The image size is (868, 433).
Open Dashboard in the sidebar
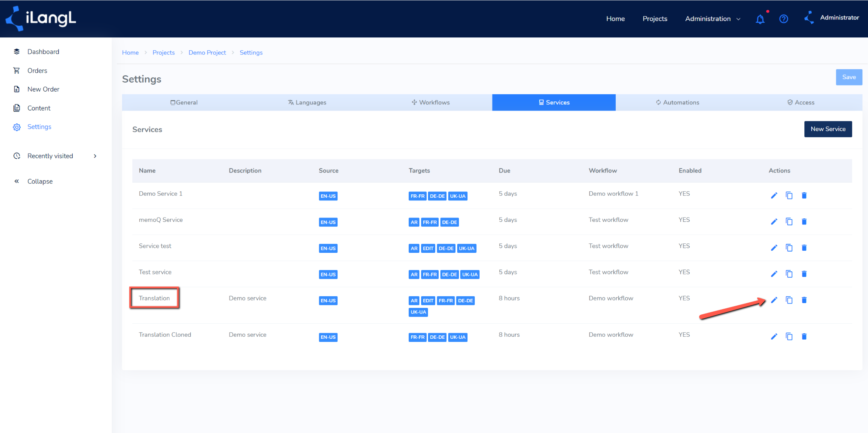(43, 52)
